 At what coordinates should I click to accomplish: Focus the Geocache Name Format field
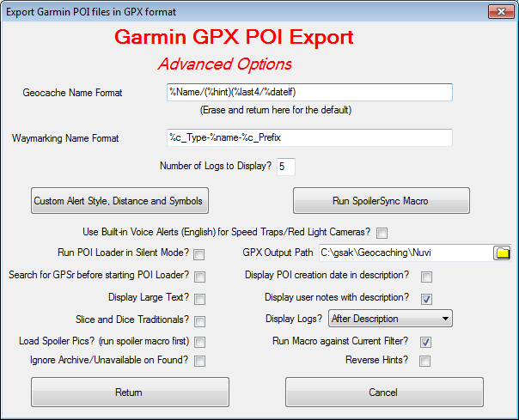309,93
